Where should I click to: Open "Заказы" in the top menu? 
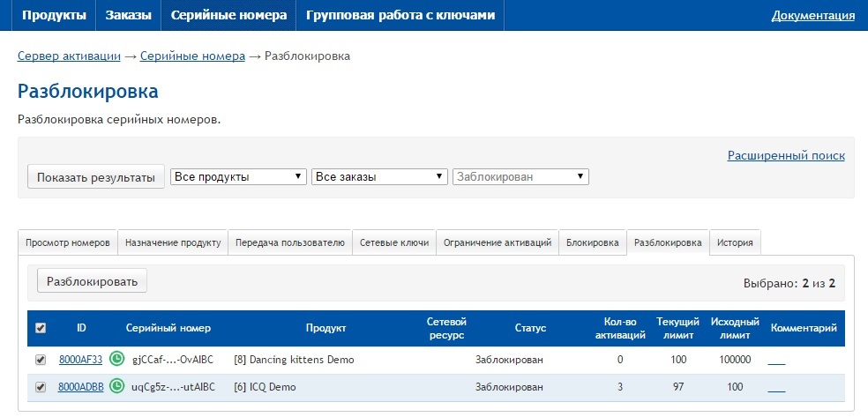[128, 15]
